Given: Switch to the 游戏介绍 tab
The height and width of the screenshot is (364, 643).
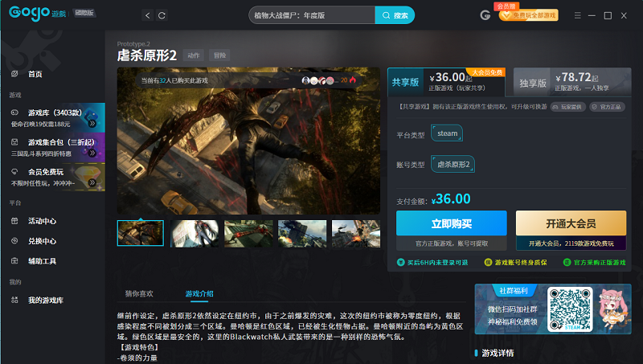Looking at the screenshot, I should (x=199, y=293).
